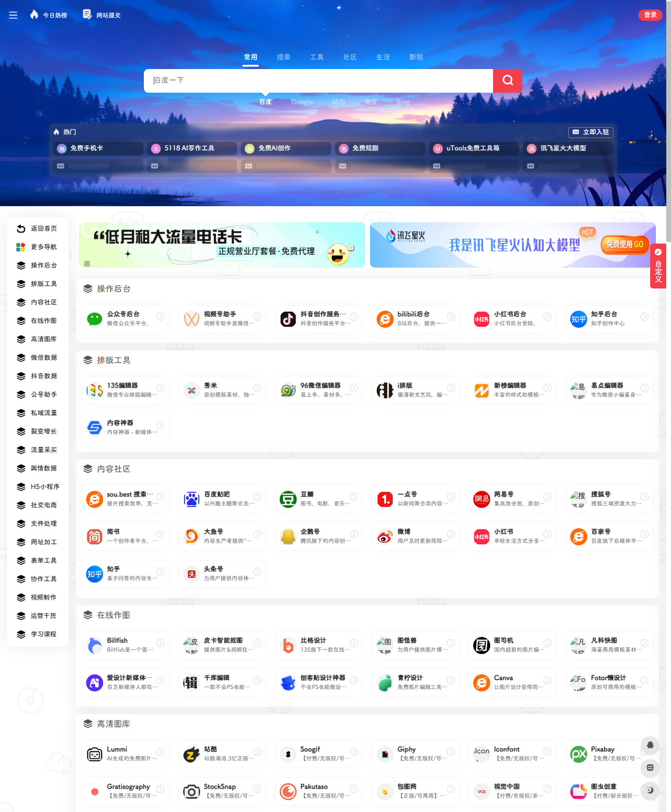Toggle night mode moon icon
The height and width of the screenshot is (812, 671).
coord(650,790)
